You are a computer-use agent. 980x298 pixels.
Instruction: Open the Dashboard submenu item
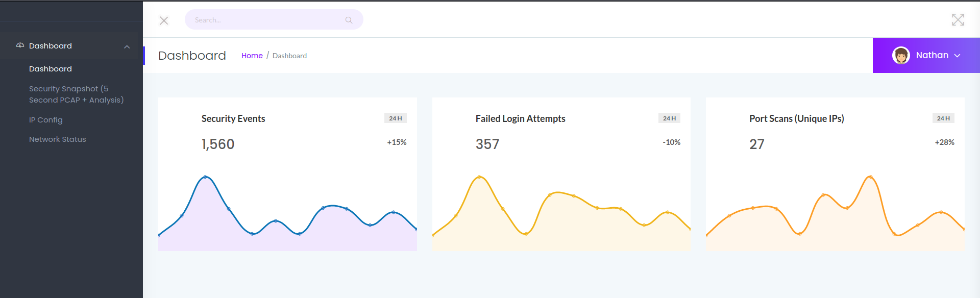(50, 69)
